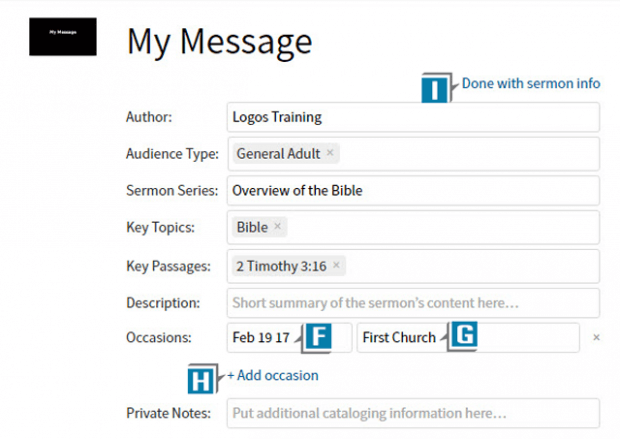Image resolution: width=620 pixels, height=439 pixels.
Task: Click Done with sermon info link
Action: (530, 84)
